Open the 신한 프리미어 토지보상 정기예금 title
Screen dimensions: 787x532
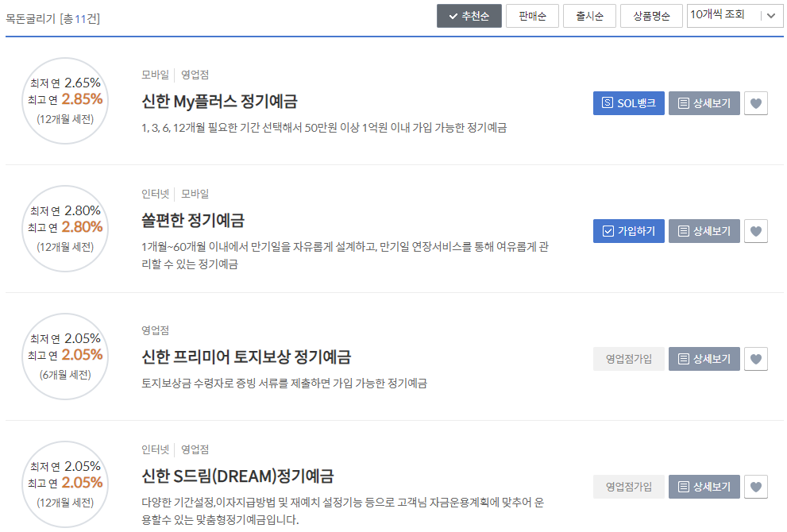click(246, 357)
